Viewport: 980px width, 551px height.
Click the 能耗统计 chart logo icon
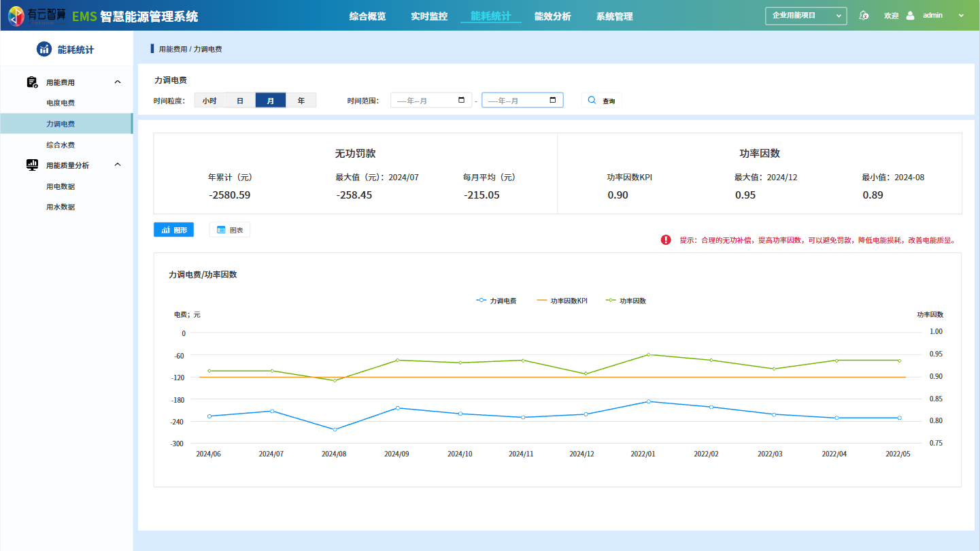44,49
